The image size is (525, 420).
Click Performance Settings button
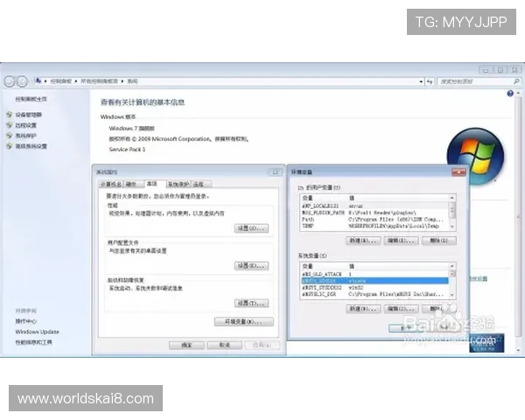click(250, 227)
